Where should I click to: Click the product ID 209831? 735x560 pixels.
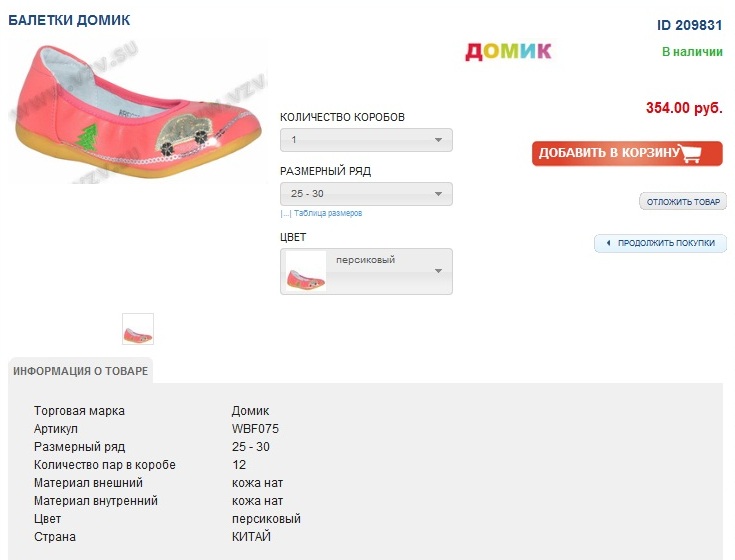(x=689, y=26)
